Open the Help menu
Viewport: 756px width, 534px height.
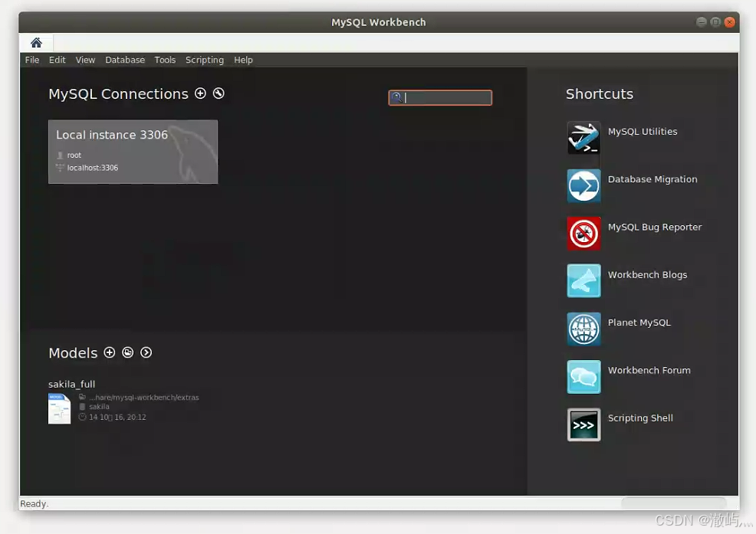coord(244,60)
